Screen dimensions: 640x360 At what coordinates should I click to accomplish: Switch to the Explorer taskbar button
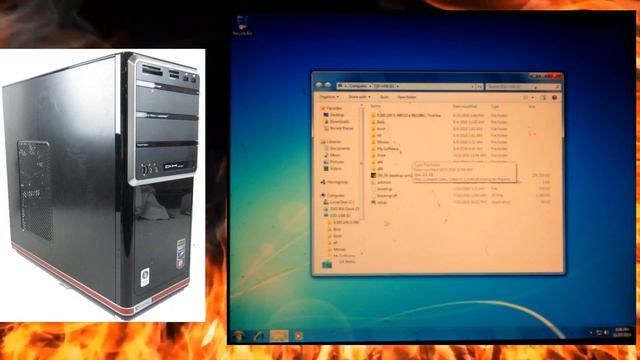click(279, 336)
